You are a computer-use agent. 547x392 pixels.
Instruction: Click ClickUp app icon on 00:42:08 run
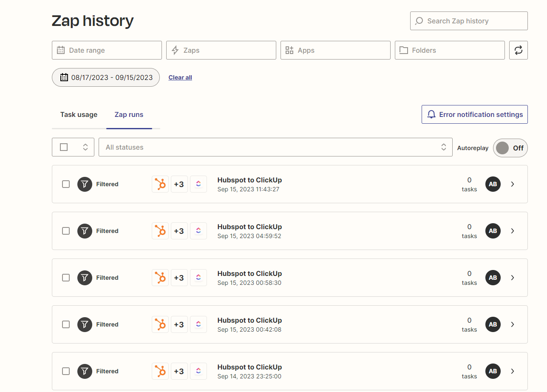[198, 324]
